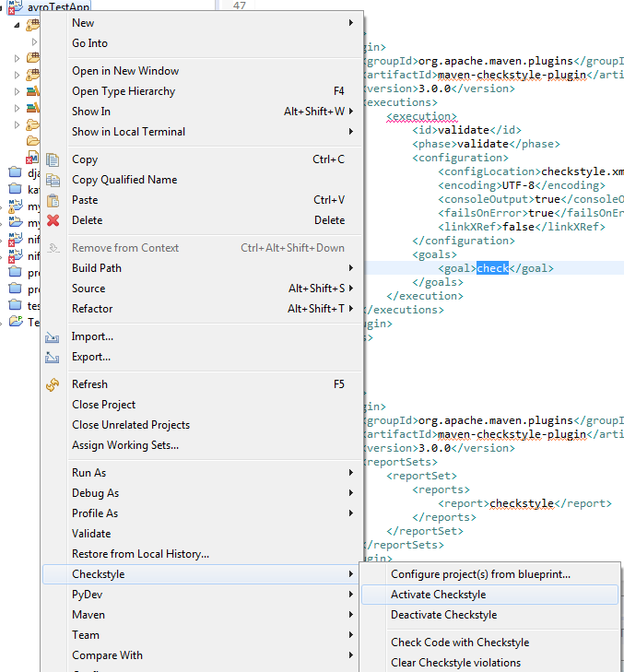This screenshot has width=624, height=672.
Task: Click the Refresh arrows icon
Action: pos(53,385)
